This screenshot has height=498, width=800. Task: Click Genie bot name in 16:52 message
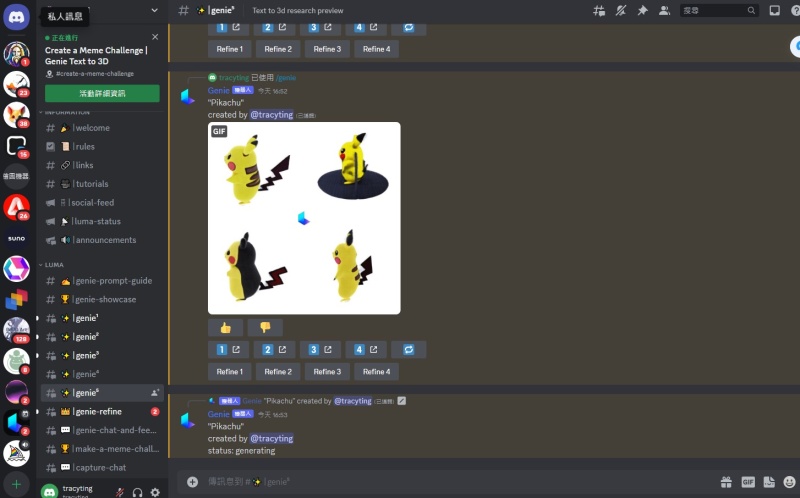[x=218, y=90]
